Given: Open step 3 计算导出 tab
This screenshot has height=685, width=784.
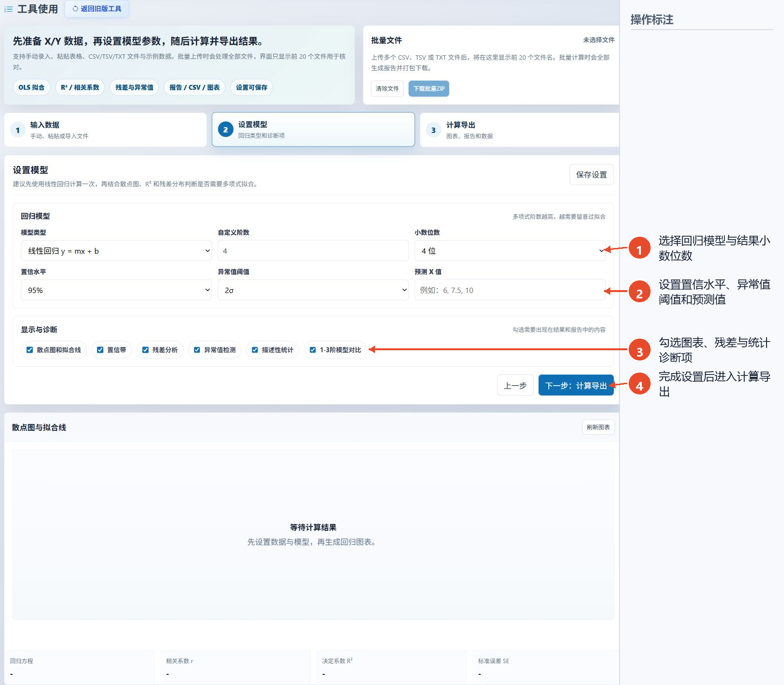Looking at the screenshot, I should tap(520, 130).
